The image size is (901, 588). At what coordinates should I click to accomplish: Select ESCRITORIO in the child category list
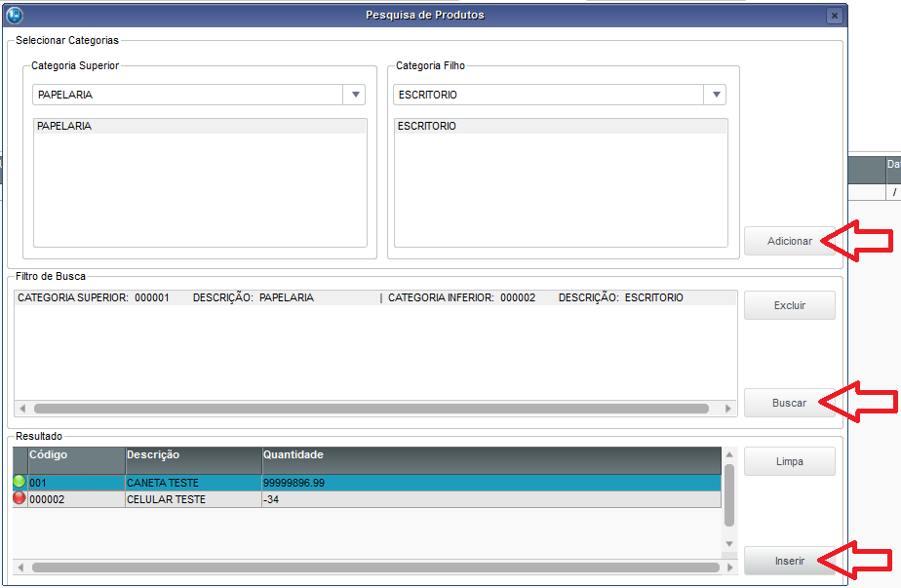pos(561,126)
